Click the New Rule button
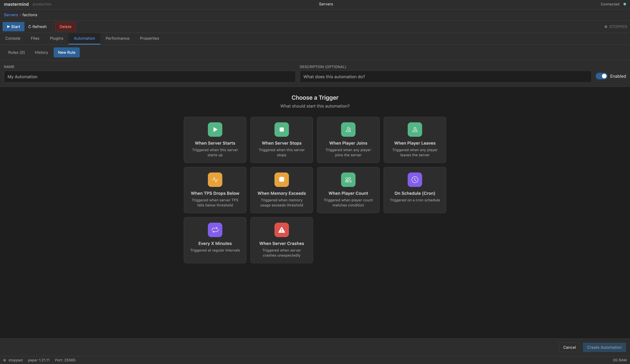This screenshot has height=364, width=630. (66, 52)
